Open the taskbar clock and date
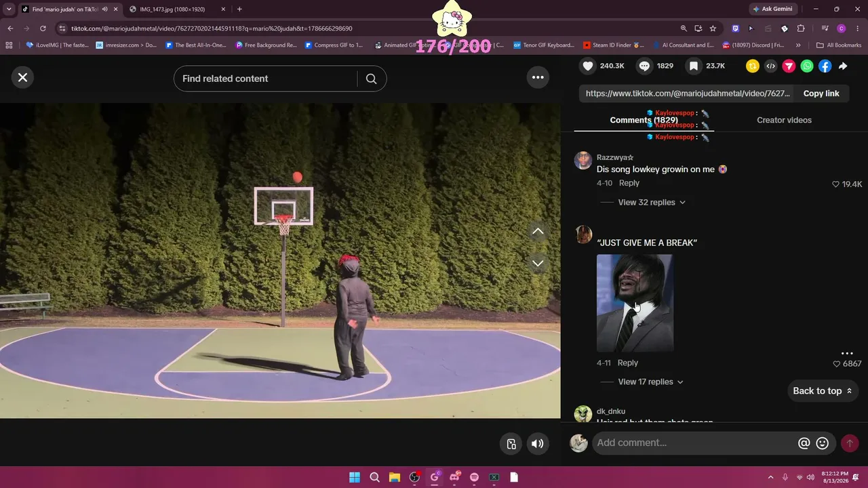Image resolution: width=868 pixels, height=488 pixels. click(835, 477)
